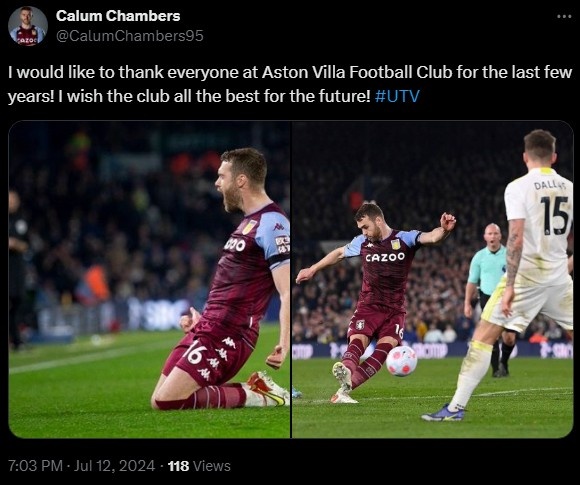Click the 7:03 PM timestamp

pyautogui.click(x=35, y=466)
